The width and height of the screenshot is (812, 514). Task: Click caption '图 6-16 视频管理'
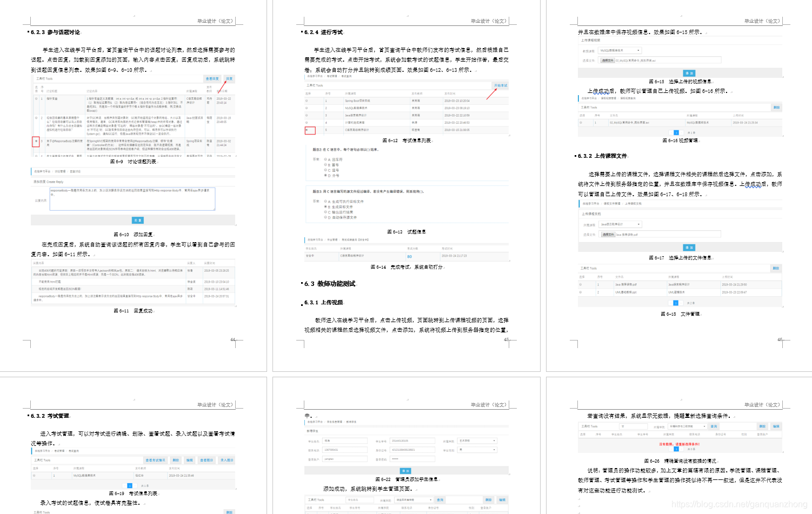(x=680, y=141)
